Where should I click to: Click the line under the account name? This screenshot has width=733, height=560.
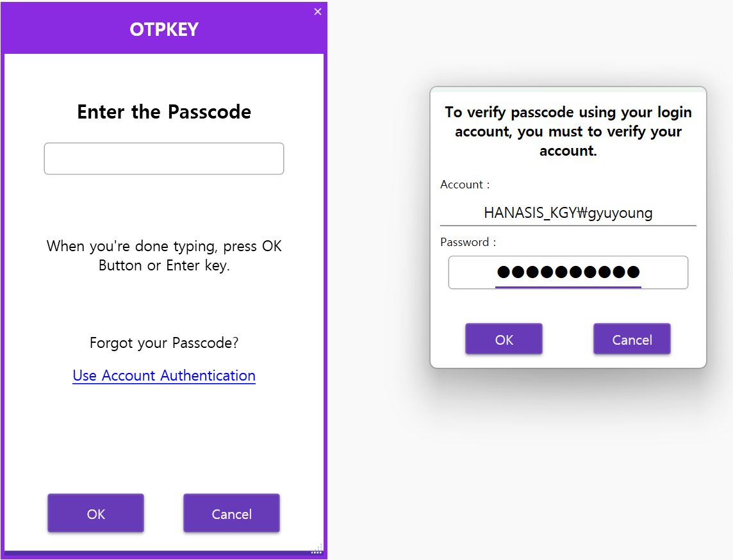click(x=568, y=226)
